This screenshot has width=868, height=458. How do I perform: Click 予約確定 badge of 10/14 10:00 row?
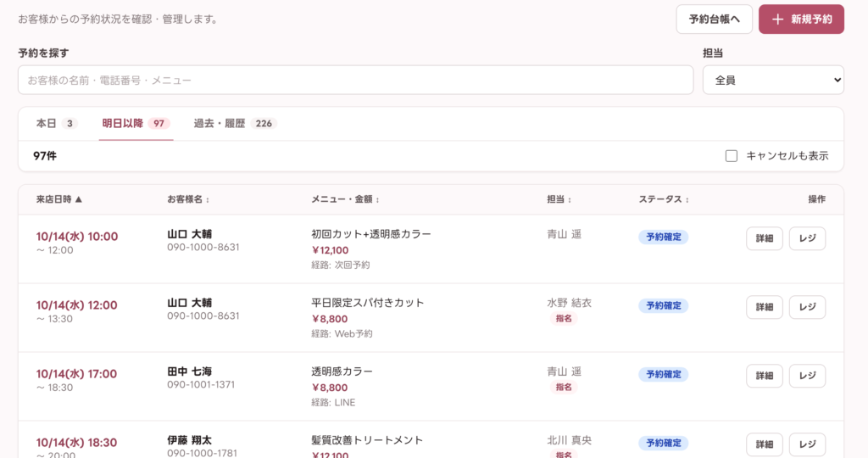663,237
